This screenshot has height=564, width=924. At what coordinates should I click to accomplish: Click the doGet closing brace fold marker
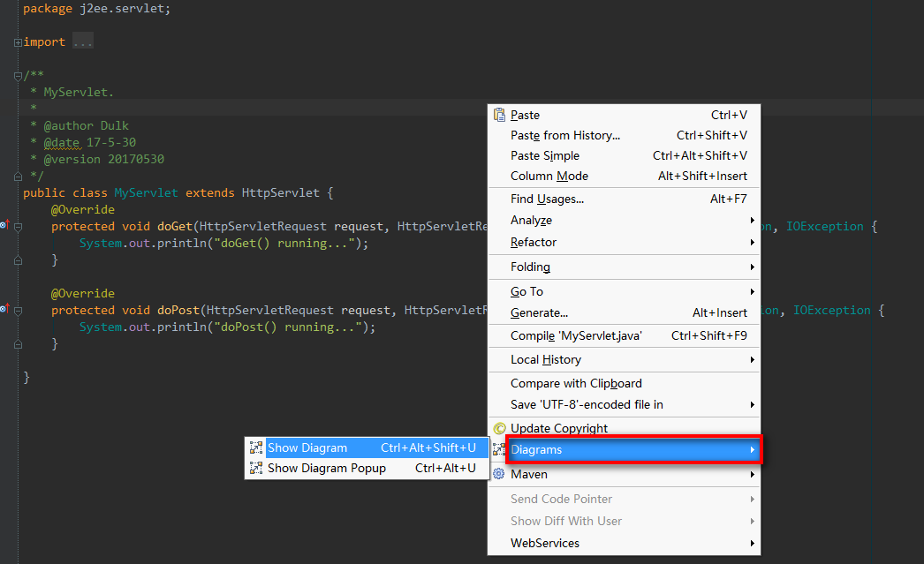(18, 260)
